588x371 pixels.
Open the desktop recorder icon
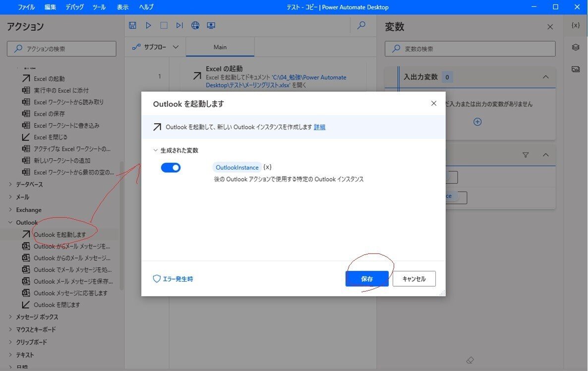[211, 25]
